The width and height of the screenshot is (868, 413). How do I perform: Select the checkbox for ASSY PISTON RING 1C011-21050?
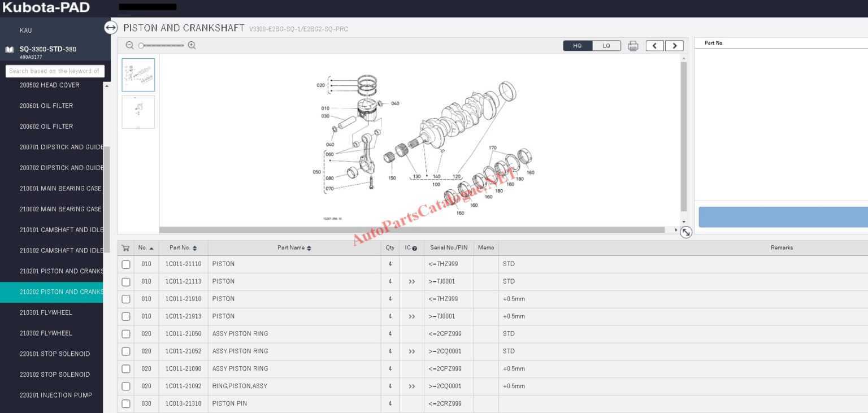[125, 334]
